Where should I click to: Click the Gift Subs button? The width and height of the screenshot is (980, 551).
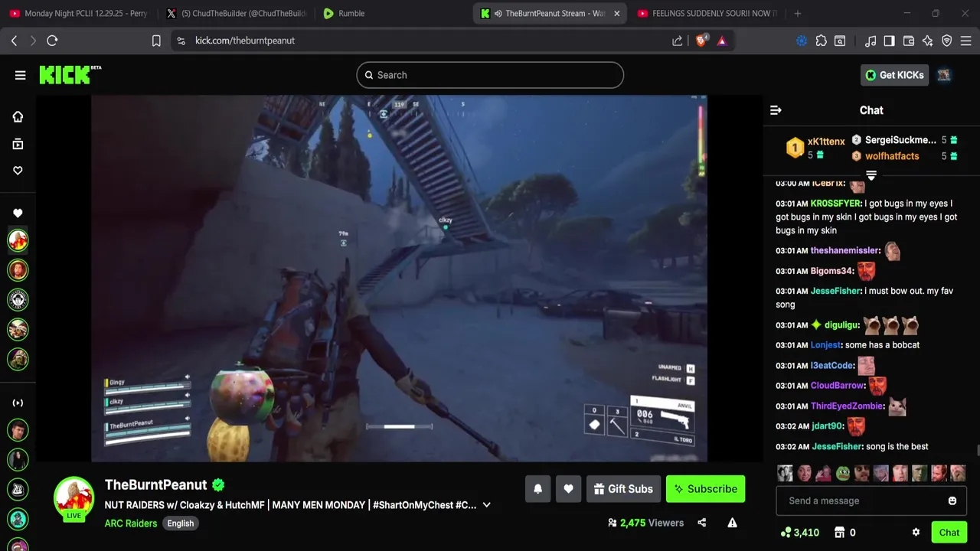click(x=623, y=489)
